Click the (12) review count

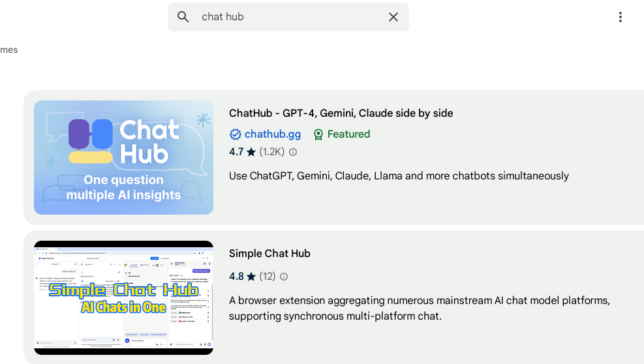tap(268, 277)
